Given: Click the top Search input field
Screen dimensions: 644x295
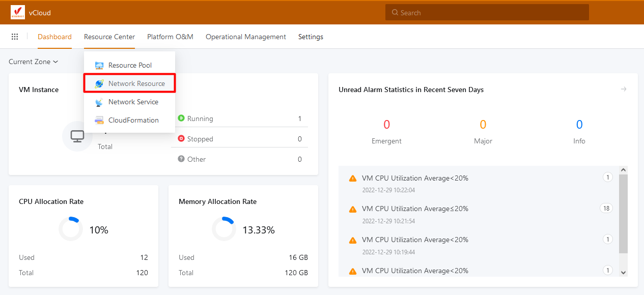Looking at the screenshot, I should tap(487, 13).
